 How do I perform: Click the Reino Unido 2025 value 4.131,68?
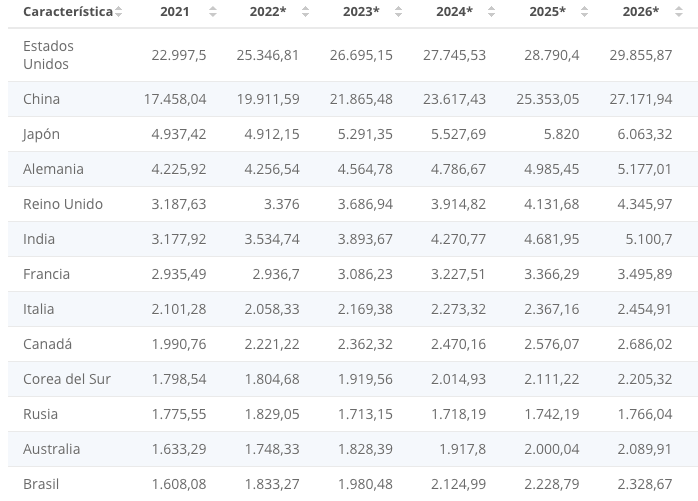click(x=552, y=204)
